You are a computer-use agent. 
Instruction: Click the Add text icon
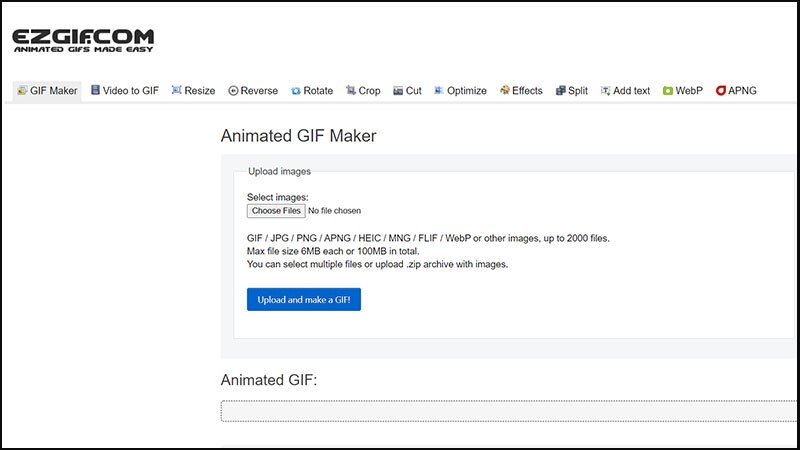605,91
